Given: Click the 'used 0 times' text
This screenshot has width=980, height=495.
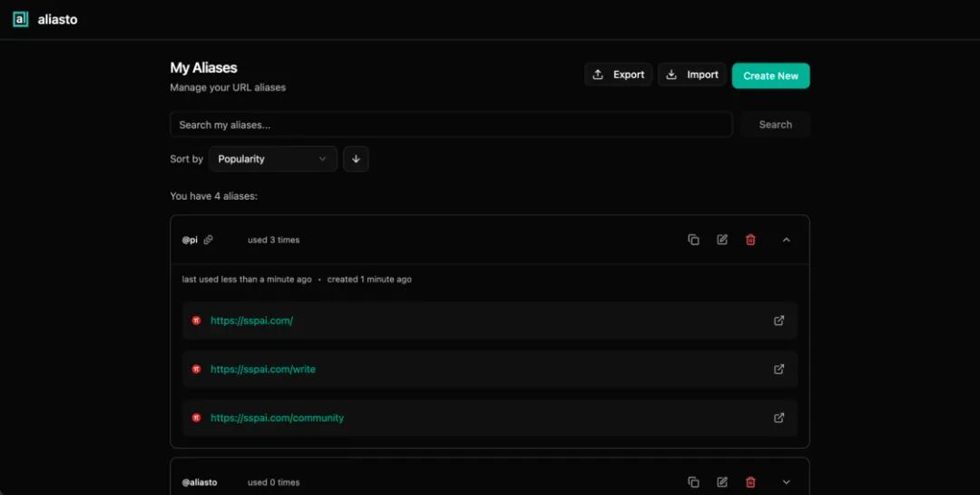Looking at the screenshot, I should (x=273, y=482).
